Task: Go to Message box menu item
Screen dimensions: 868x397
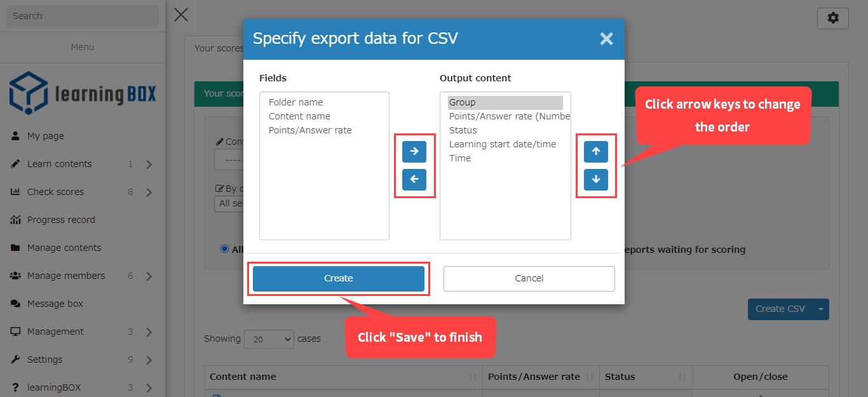Action: [55, 304]
